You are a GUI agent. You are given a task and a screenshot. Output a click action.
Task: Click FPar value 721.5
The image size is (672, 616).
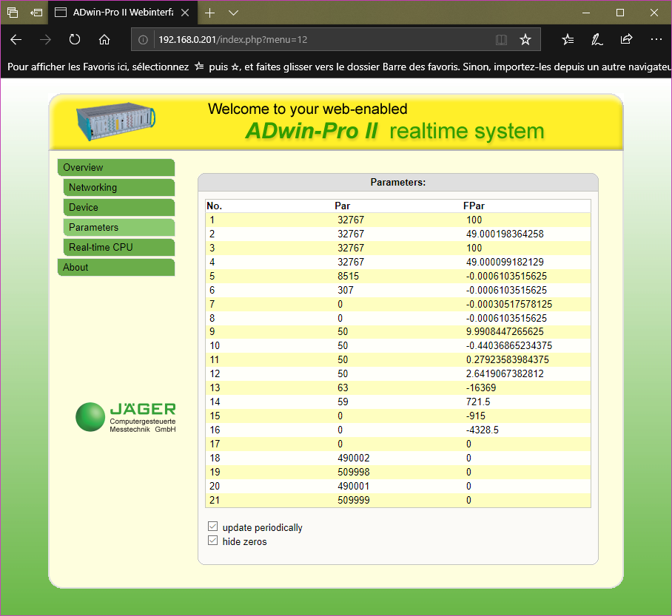[x=478, y=402]
